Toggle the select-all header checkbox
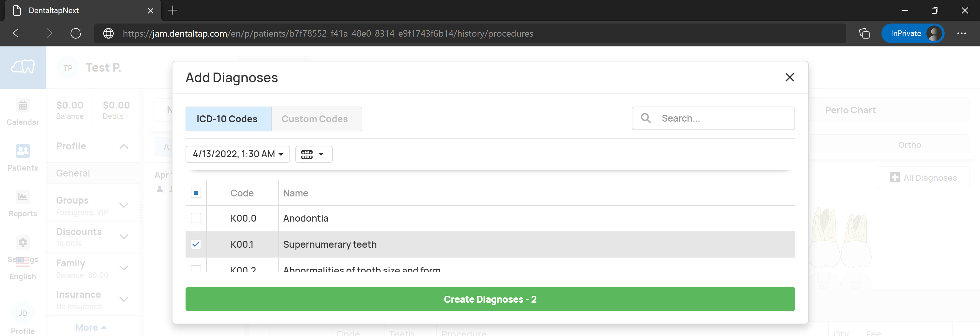This screenshot has height=336, width=980. pos(196,193)
